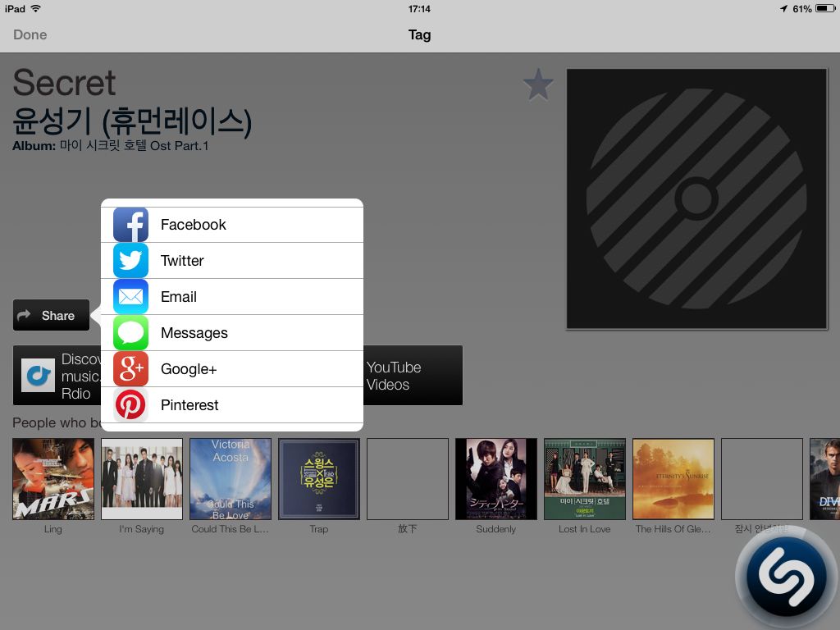Open the Ling album thumbnail
The width and height of the screenshot is (840, 630).
coord(53,479)
